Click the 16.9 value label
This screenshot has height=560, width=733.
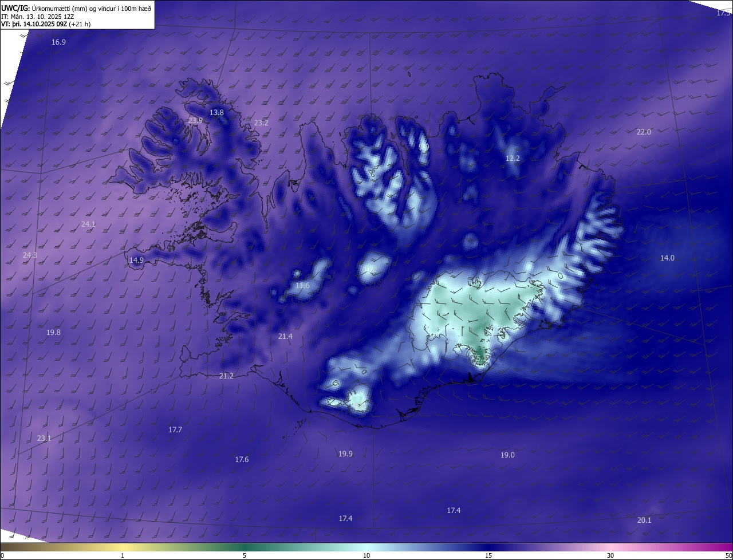[x=58, y=42]
